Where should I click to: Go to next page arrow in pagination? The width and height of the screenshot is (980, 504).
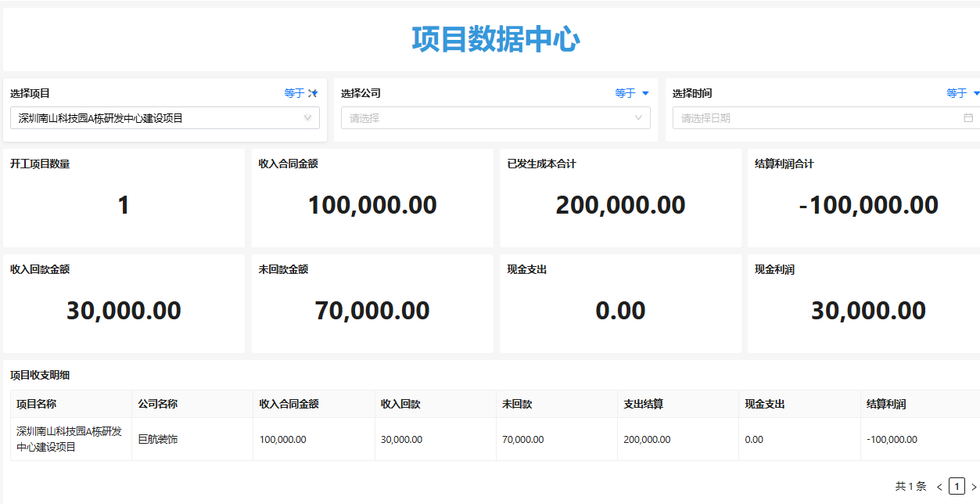pyautogui.click(x=974, y=487)
